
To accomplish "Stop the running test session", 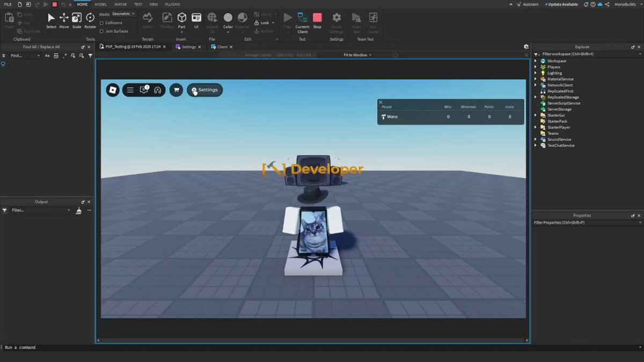I will tap(317, 20).
